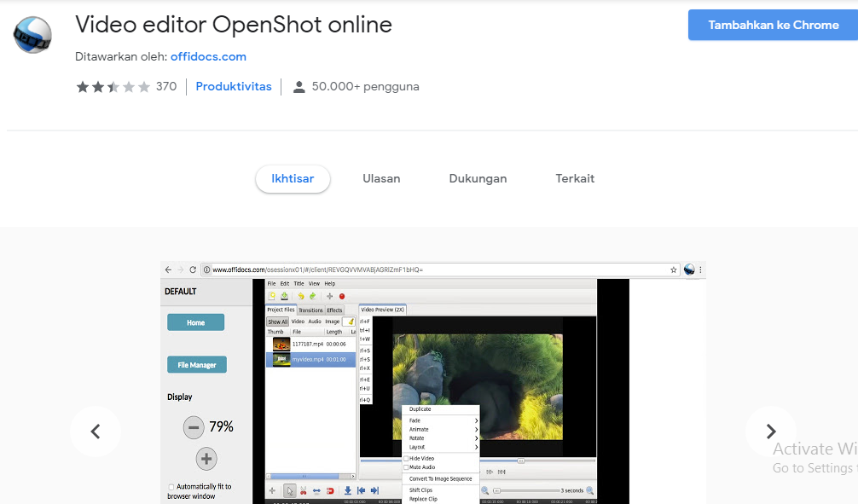Click the reload icon in screenshot browser
The width and height of the screenshot is (858, 504).
[193, 269]
